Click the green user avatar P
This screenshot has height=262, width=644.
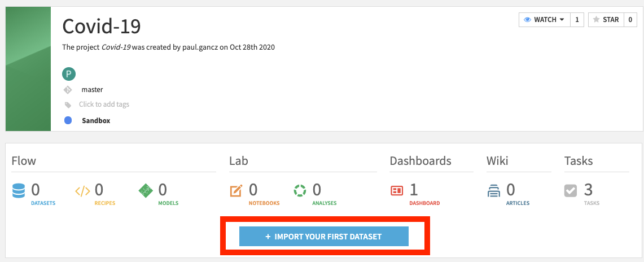pyautogui.click(x=68, y=73)
